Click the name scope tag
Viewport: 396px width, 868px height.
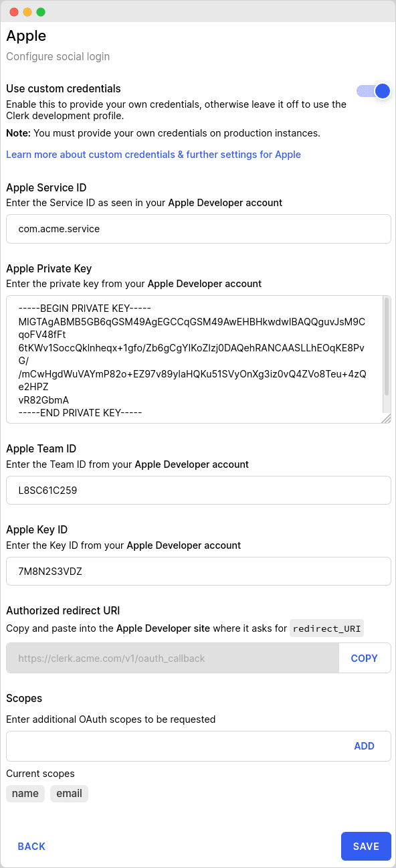coord(25,793)
